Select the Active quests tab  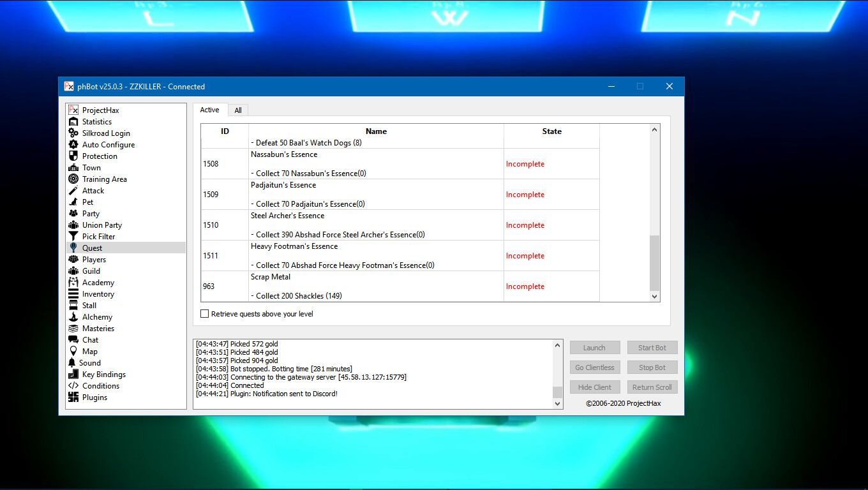tap(209, 110)
